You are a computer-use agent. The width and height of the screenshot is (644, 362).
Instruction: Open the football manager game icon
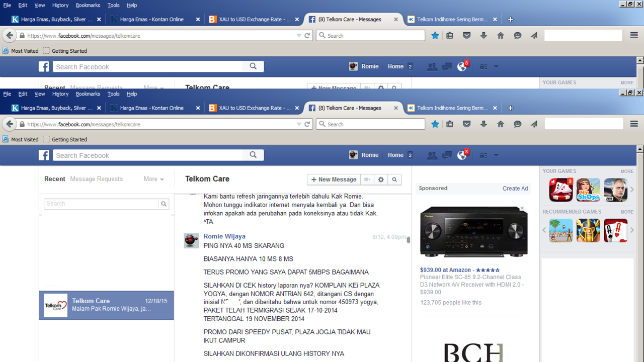(x=615, y=190)
